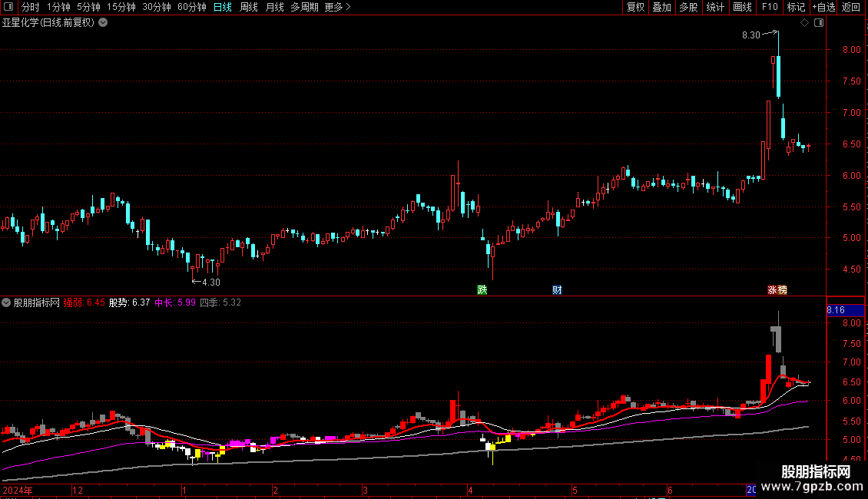Select the 30分钟 period tab
Screen dimensions: 868x499
(x=156, y=7)
